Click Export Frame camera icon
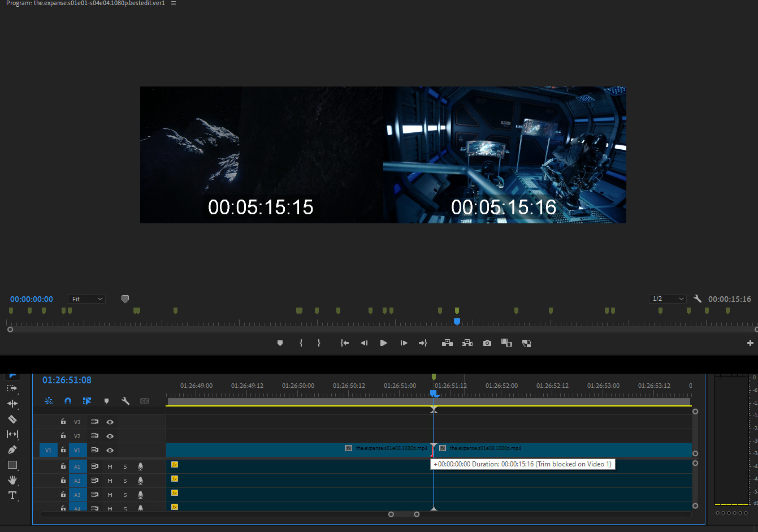Image resolution: width=758 pixels, height=532 pixels. (x=487, y=343)
